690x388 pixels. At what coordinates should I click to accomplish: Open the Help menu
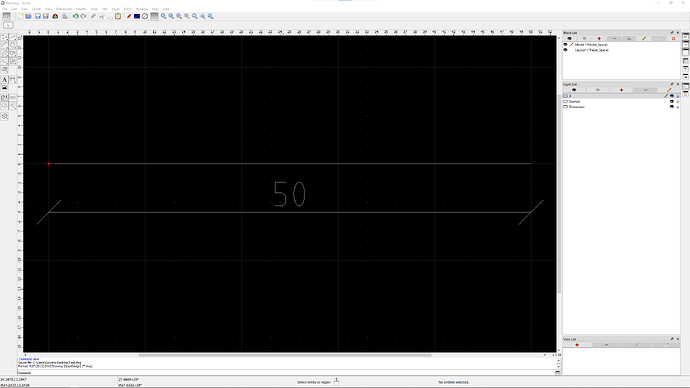pos(166,9)
